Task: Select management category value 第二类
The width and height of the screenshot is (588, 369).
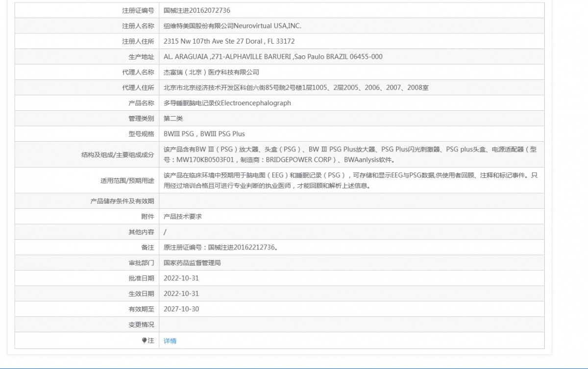Action: tap(173, 118)
